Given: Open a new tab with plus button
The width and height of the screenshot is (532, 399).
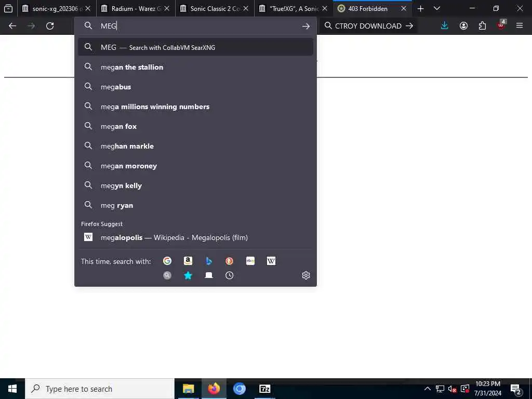Looking at the screenshot, I should click(x=420, y=9).
